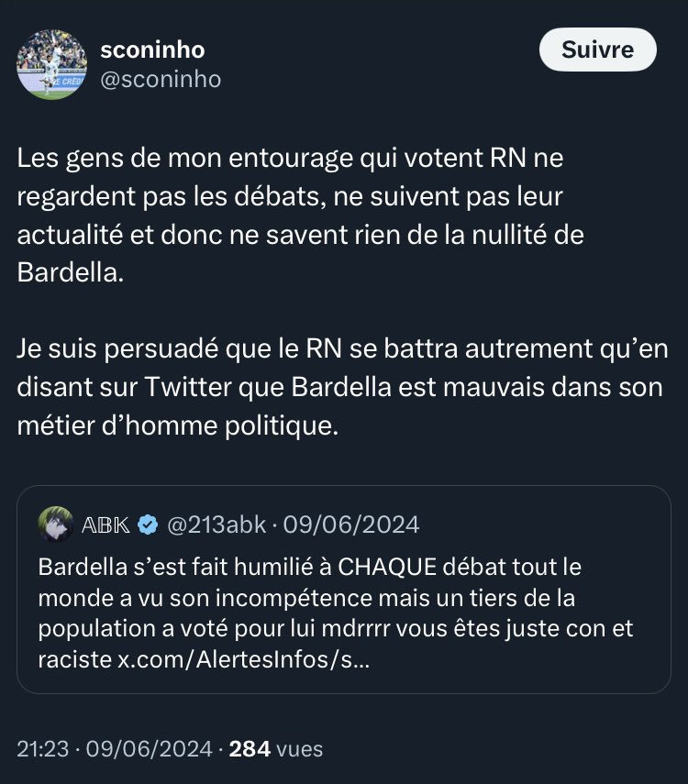Open sconinho's profile picture
Screen dimensions: 688x784
52,64
